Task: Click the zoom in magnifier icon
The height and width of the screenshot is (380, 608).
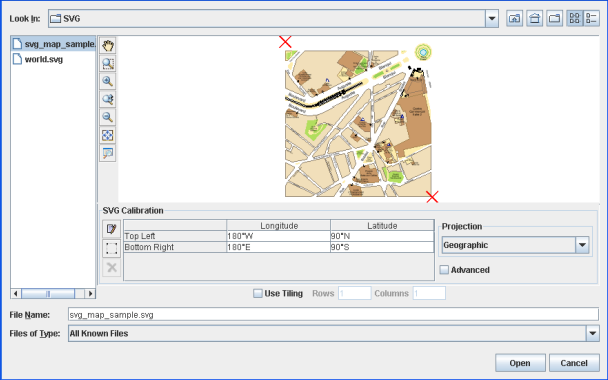Action: (x=108, y=81)
